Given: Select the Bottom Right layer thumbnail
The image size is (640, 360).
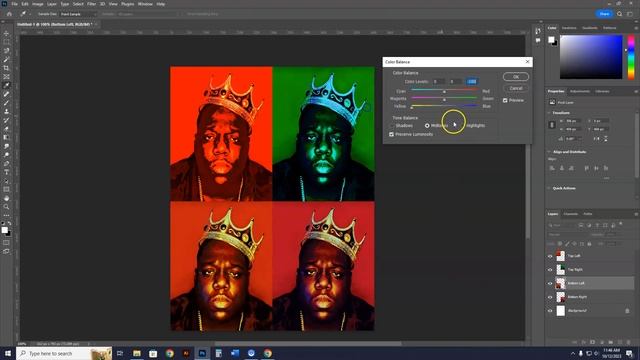Looking at the screenshot, I should 561,297.
